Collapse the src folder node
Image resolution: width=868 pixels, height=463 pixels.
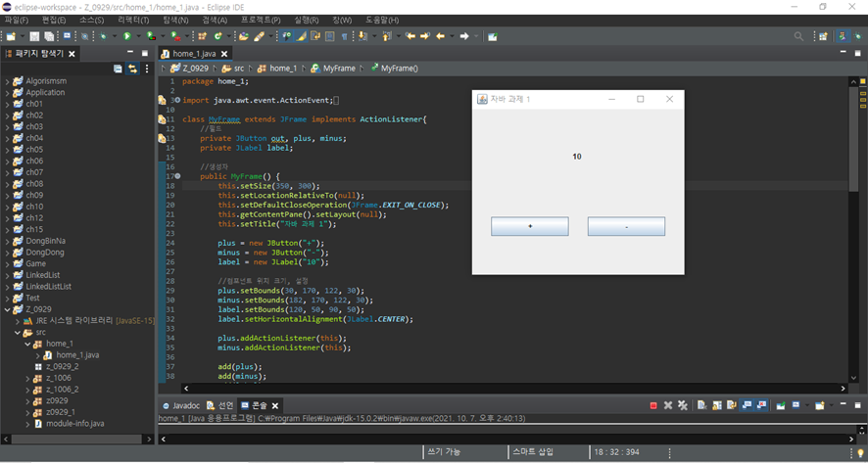[18, 333]
